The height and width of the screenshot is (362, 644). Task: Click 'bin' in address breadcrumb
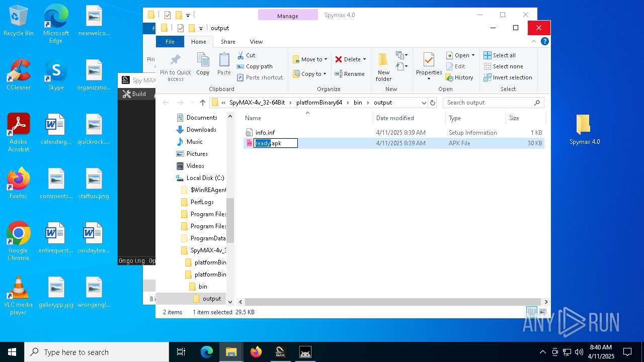[x=358, y=103]
